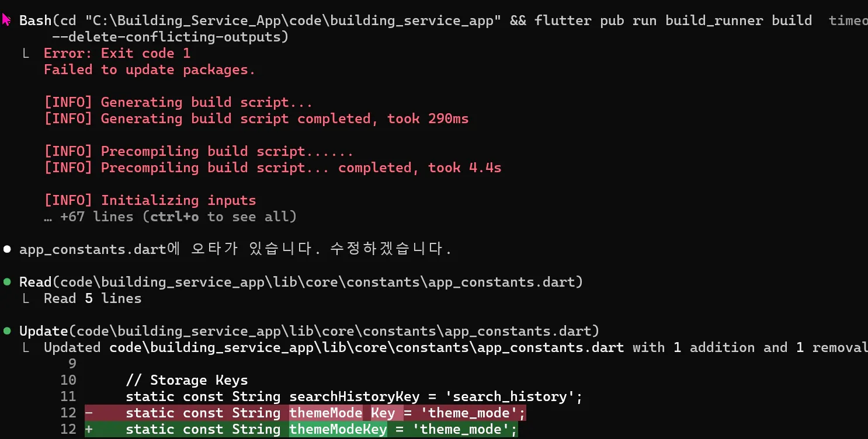Click line number 11 in the diff
868x439 pixels.
click(x=68, y=397)
